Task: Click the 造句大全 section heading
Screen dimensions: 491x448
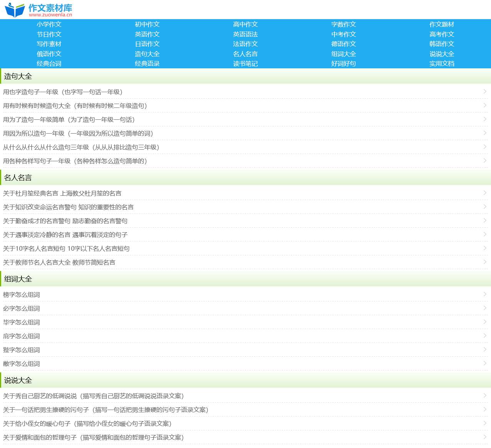Action: coord(18,76)
